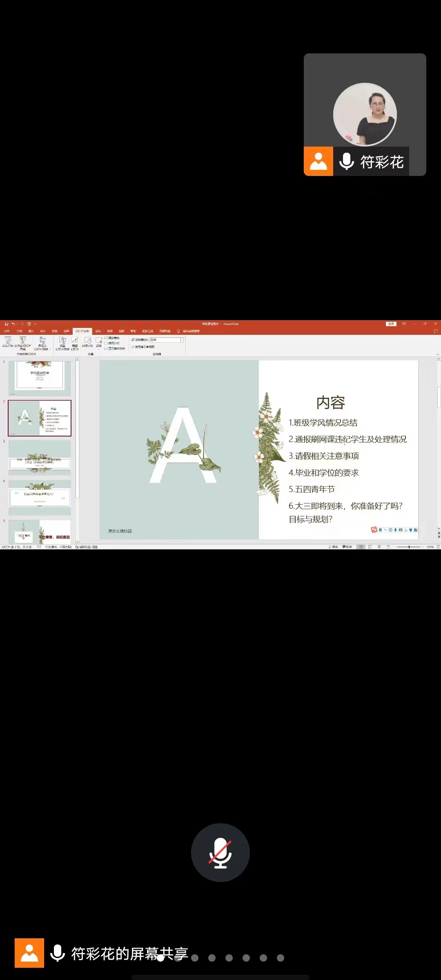Image resolution: width=441 pixels, height=980 pixels.
Task: Enable the Use Timings checkbox
Action: click(x=106, y=343)
